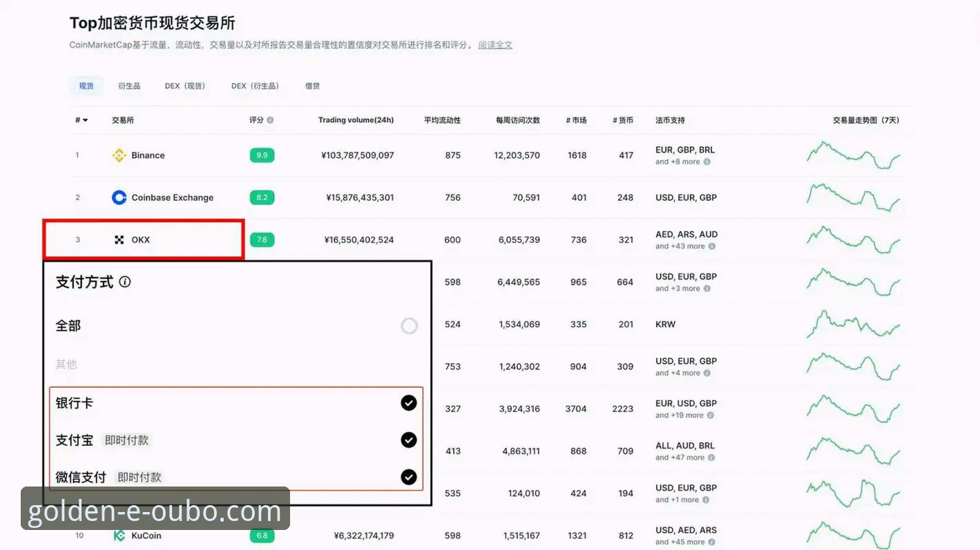
Task: Open the DEX（现货）tab
Action: [x=184, y=86]
